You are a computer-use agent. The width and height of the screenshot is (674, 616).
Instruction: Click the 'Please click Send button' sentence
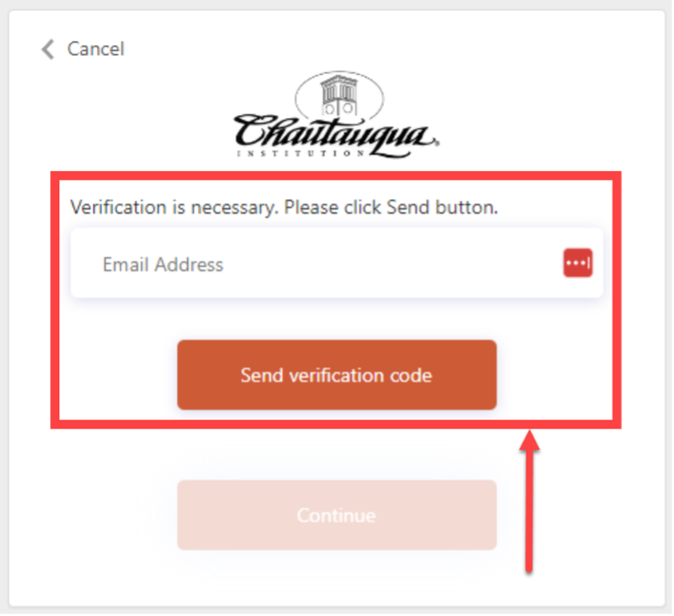[391, 207]
